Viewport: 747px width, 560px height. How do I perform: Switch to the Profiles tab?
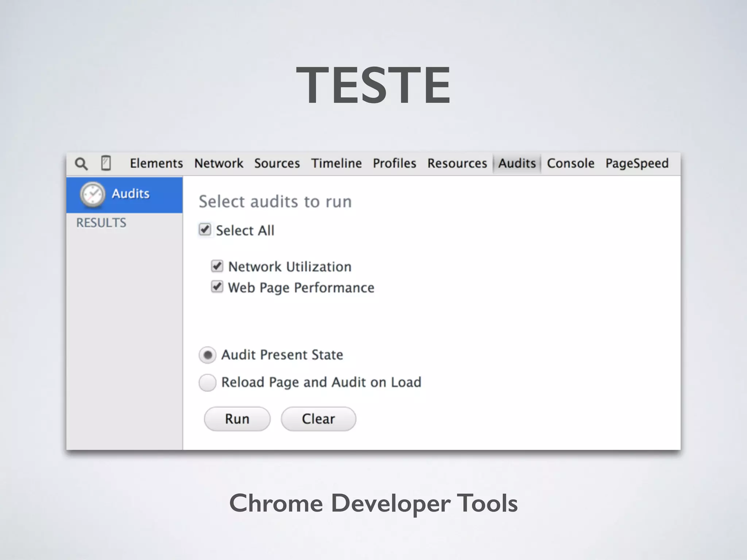coord(394,163)
